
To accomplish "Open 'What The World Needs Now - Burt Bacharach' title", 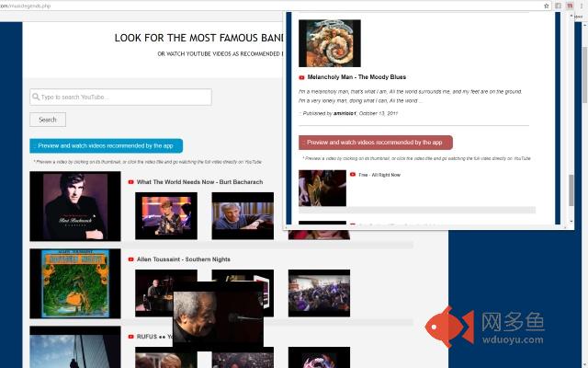I will point(199,182).
